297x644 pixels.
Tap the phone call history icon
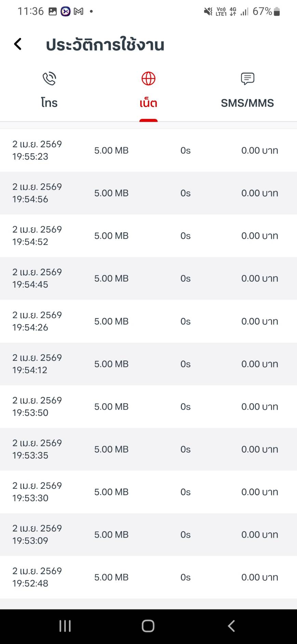pos(49,79)
